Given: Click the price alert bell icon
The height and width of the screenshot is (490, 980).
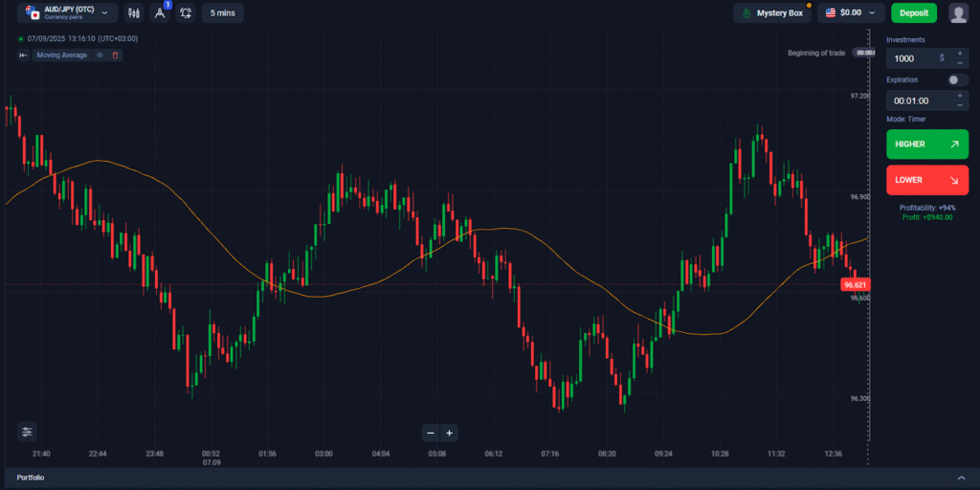Looking at the screenshot, I should [x=186, y=13].
